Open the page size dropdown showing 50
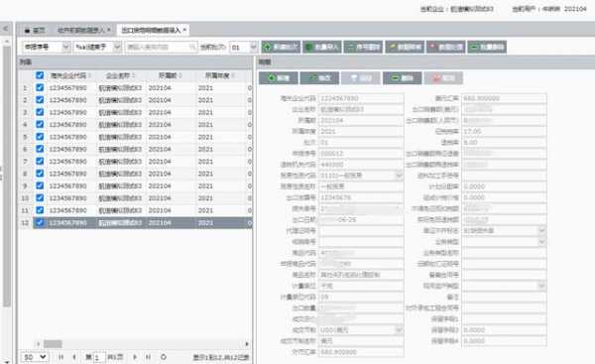Viewport: 595px width, 364px height. (35, 357)
